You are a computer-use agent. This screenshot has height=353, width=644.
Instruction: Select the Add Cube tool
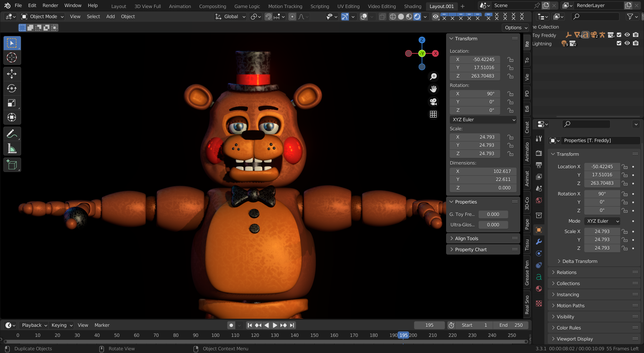click(12, 165)
